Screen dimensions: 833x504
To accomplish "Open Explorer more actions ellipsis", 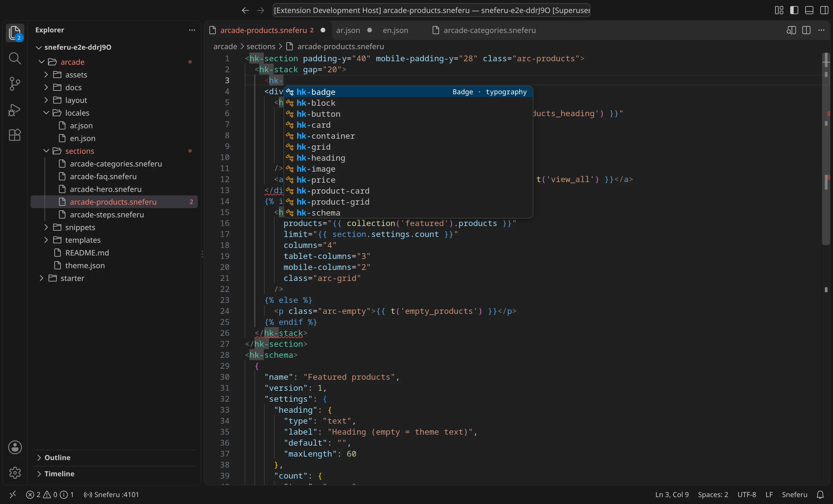I will [192, 30].
